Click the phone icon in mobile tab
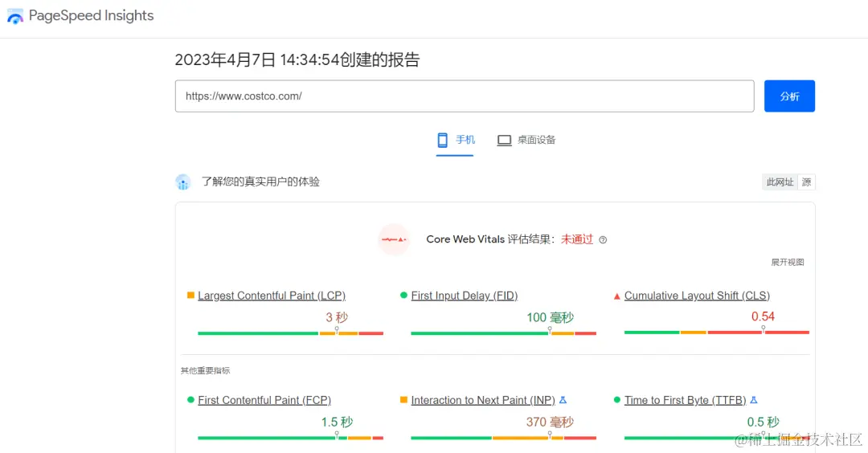 pyautogui.click(x=442, y=140)
